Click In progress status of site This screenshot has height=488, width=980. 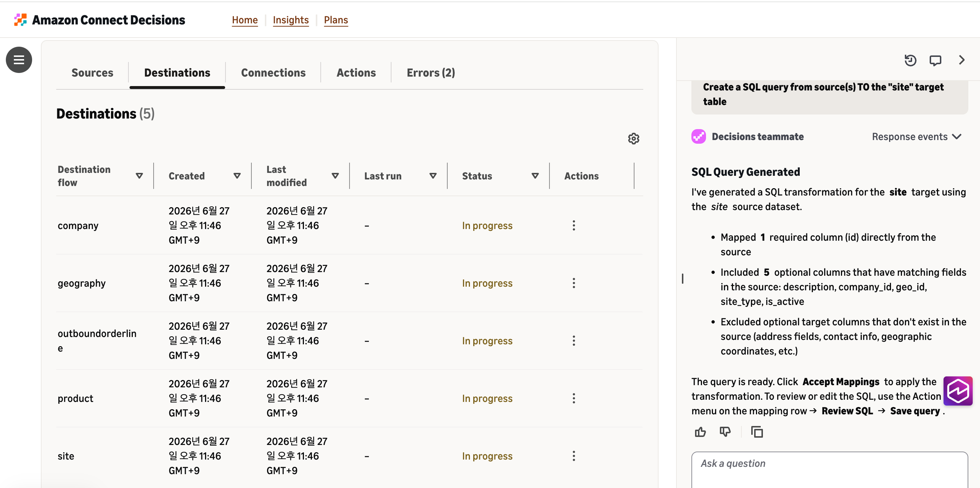pyautogui.click(x=487, y=456)
